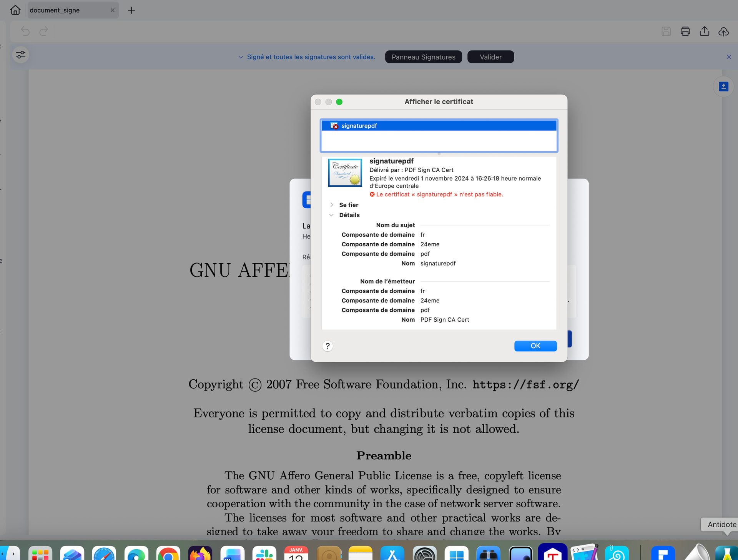738x560 pixels.
Task: Click the Panneau Signatures button
Action: 423,57
